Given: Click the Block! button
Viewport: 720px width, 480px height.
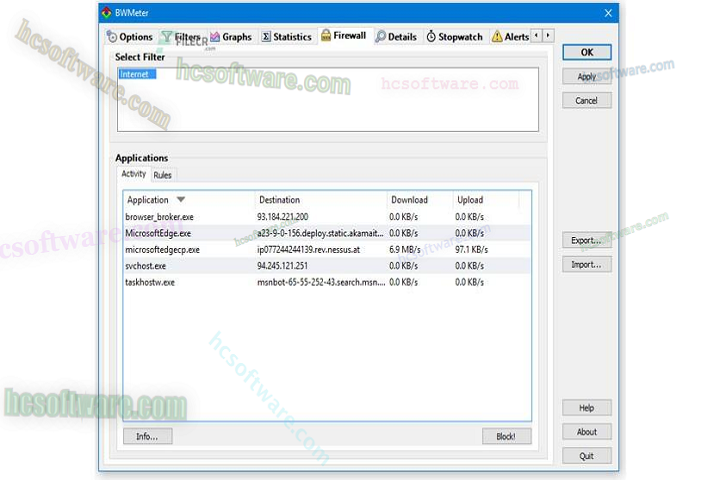Looking at the screenshot, I should point(506,436).
